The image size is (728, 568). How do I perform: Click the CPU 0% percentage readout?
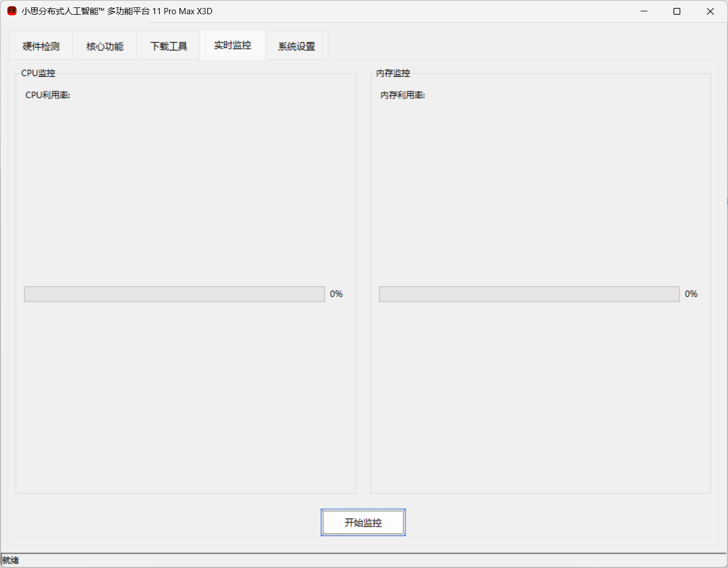click(336, 294)
